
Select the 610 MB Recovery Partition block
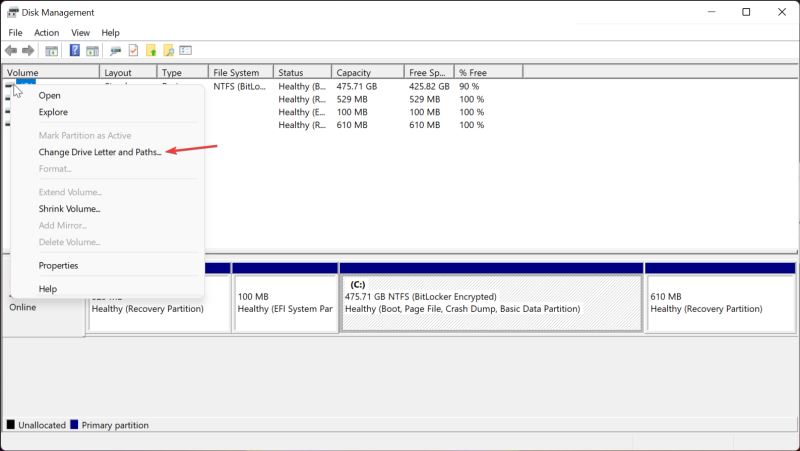pyautogui.click(x=719, y=303)
